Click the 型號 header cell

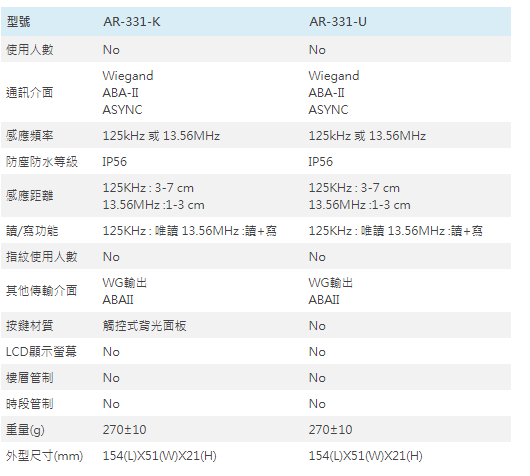click(19, 22)
